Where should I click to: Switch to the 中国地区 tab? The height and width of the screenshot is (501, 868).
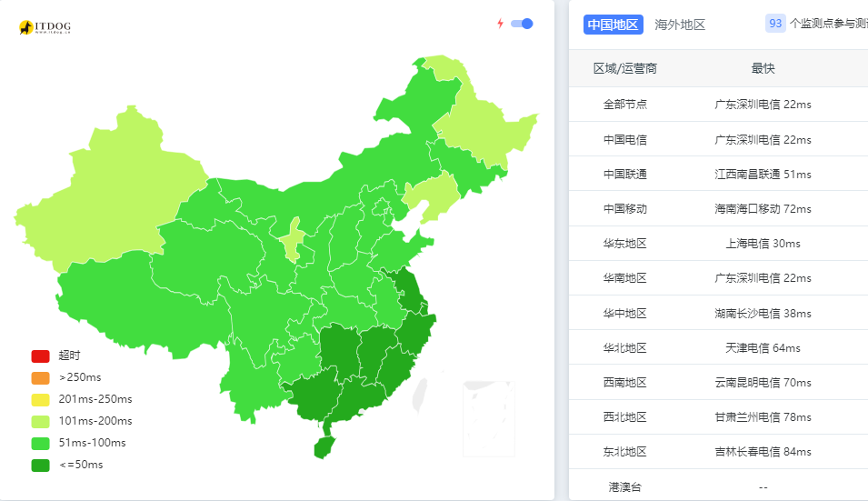(613, 25)
